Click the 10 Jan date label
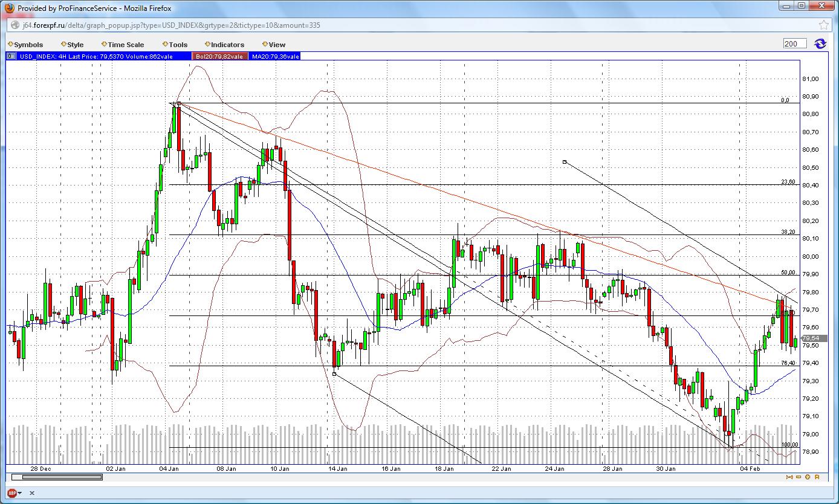The width and height of the screenshot is (839, 504). (x=279, y=468)
